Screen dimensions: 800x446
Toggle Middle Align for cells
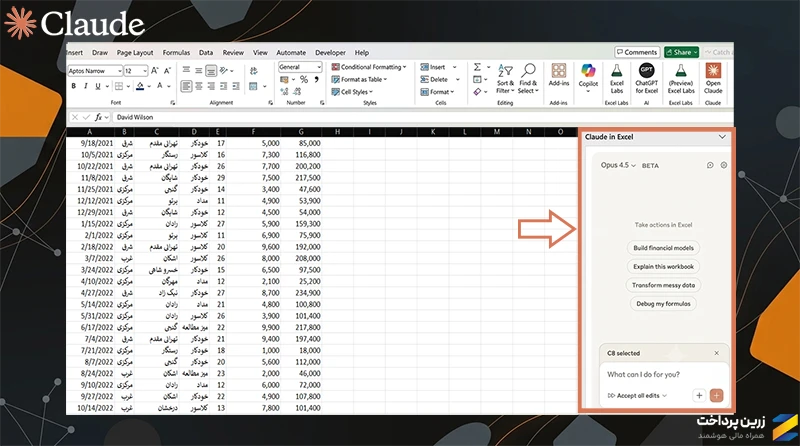[198, 70]
